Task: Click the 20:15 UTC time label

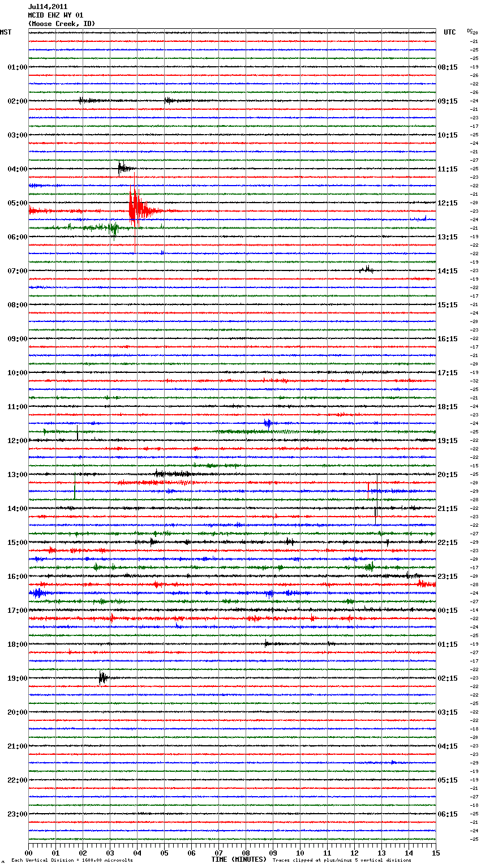Action: click(448, 475)
